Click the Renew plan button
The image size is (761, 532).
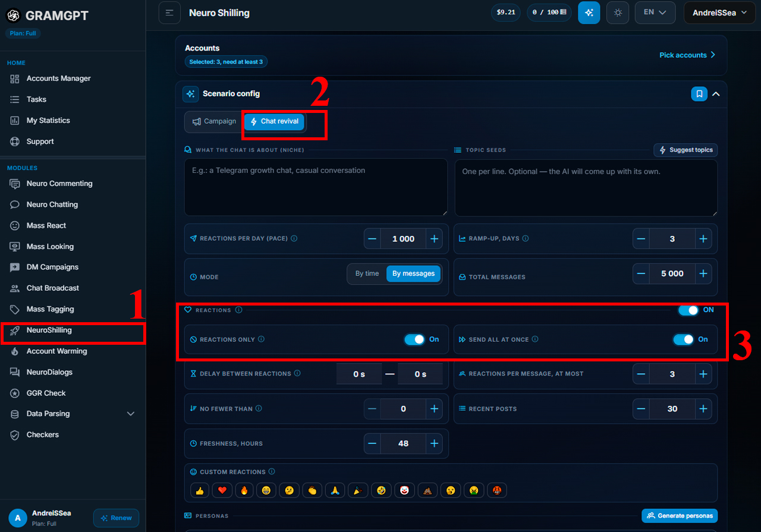(x=116, y=518)
